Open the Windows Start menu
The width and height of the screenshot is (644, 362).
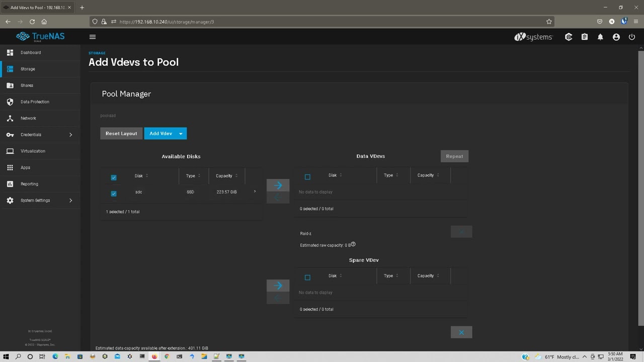[6, 356]
